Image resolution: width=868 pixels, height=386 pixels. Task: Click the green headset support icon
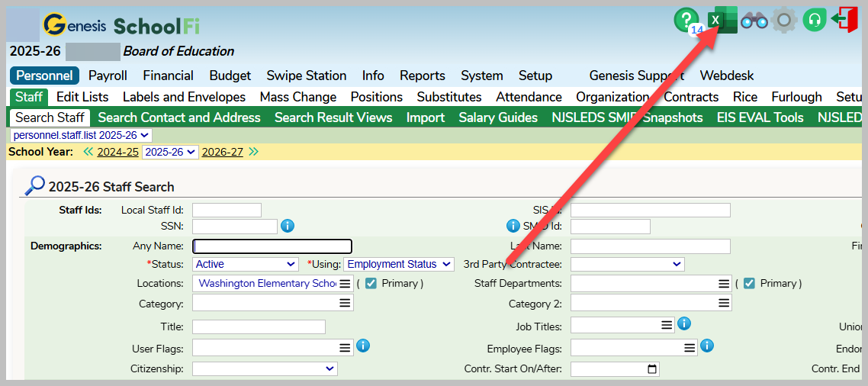815,21
